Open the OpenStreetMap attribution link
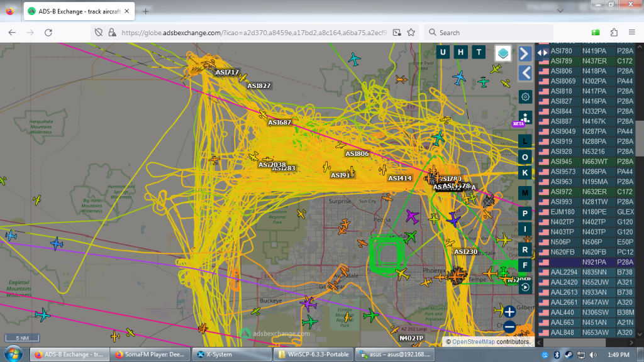 (474, 341)
